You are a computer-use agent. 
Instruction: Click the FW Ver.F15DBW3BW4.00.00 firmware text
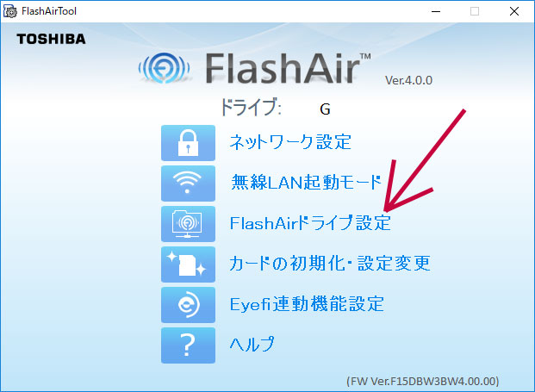423,381
